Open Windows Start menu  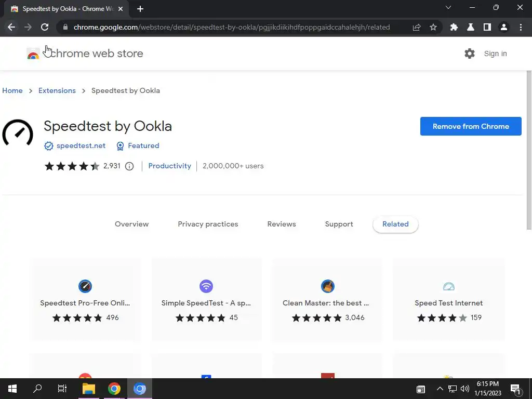(x=12, y=389)
